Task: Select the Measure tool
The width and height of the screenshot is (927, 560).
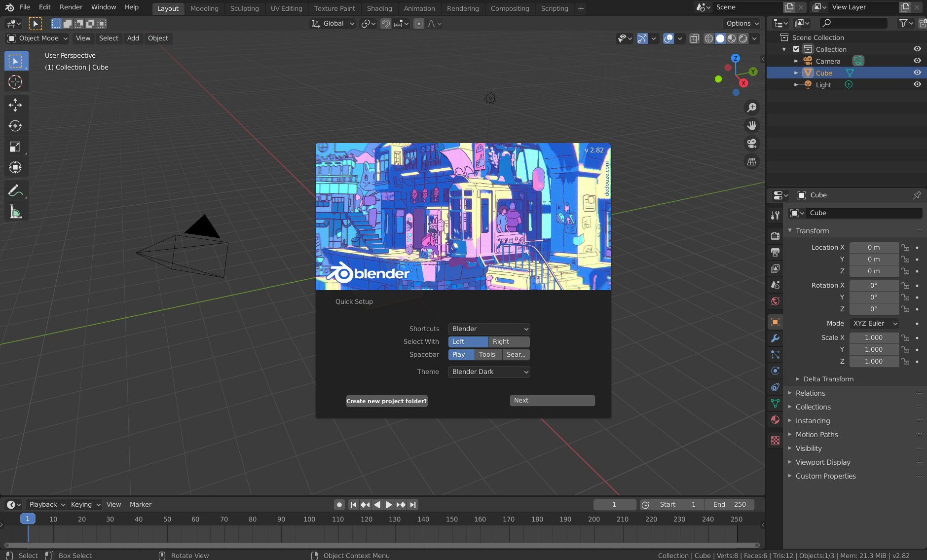Action: point(15,212)
